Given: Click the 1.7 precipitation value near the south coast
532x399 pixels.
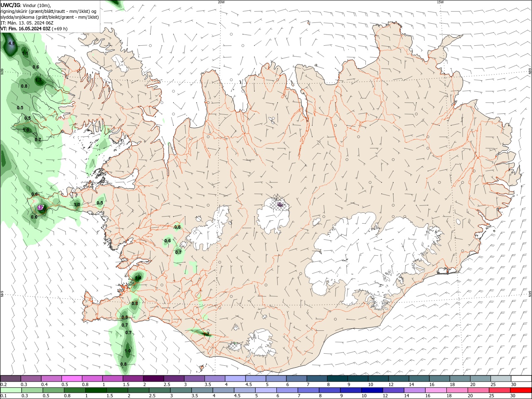Looking at the screenshot, I should click(206, 334).
